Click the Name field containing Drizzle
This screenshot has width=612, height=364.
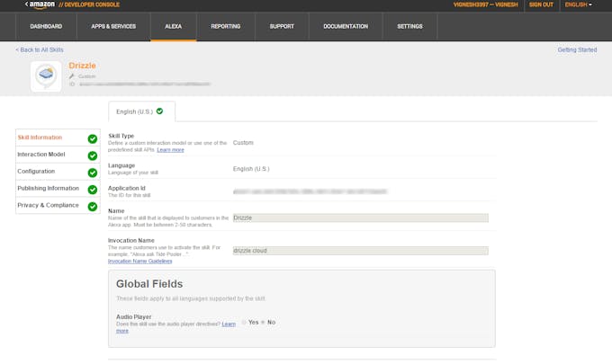(360, 218)
